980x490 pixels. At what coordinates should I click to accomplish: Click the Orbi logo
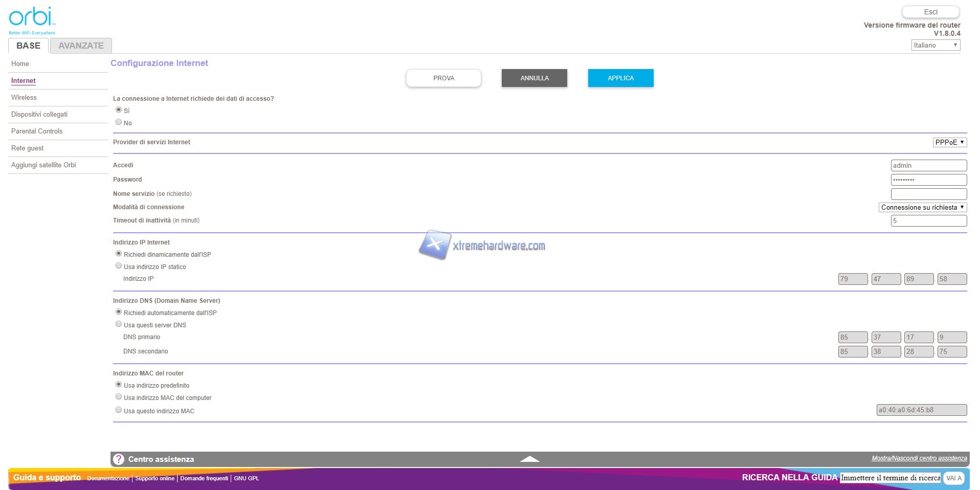tap(32, 19)
